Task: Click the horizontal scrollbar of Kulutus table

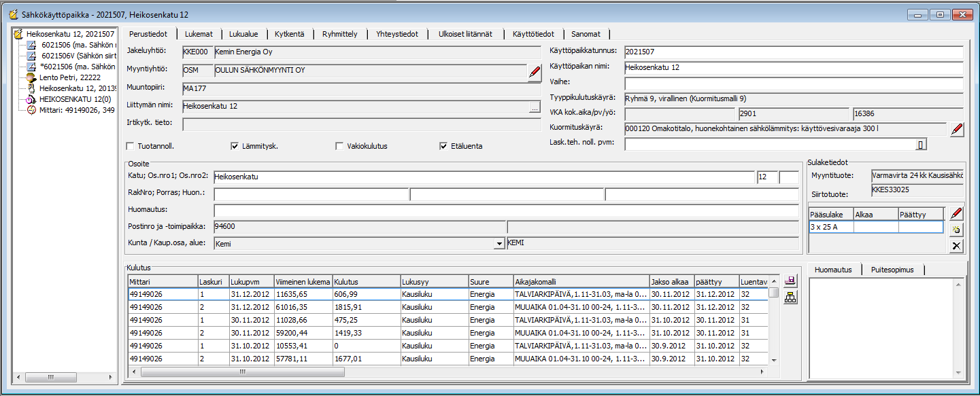Action: [x=448, y=372]
